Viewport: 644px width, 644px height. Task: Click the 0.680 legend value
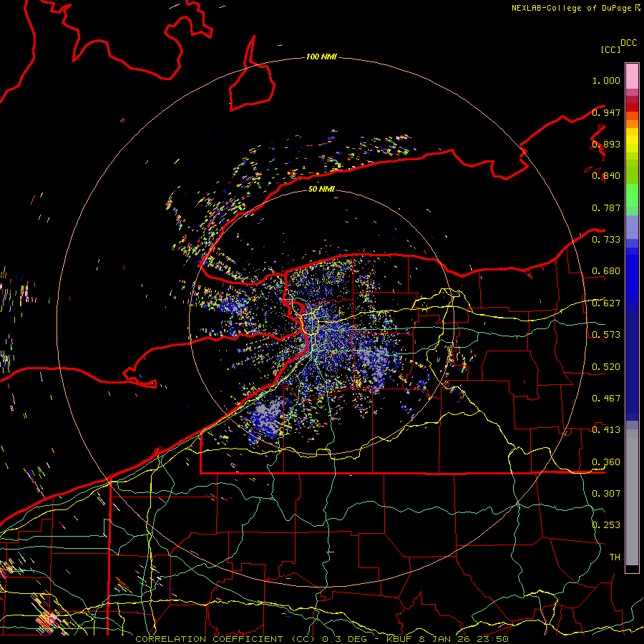coord(606,271)
